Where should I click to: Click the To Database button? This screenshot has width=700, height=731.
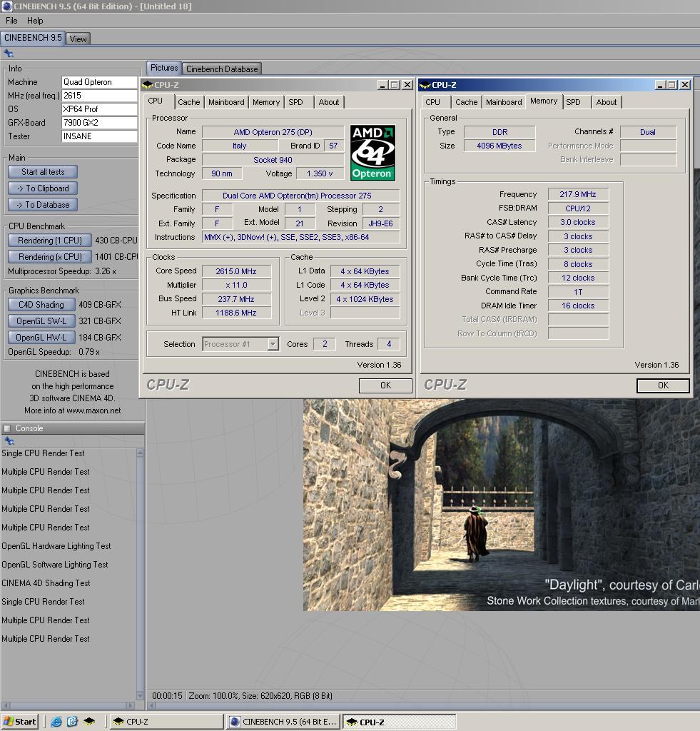click(x=43, y=205)
